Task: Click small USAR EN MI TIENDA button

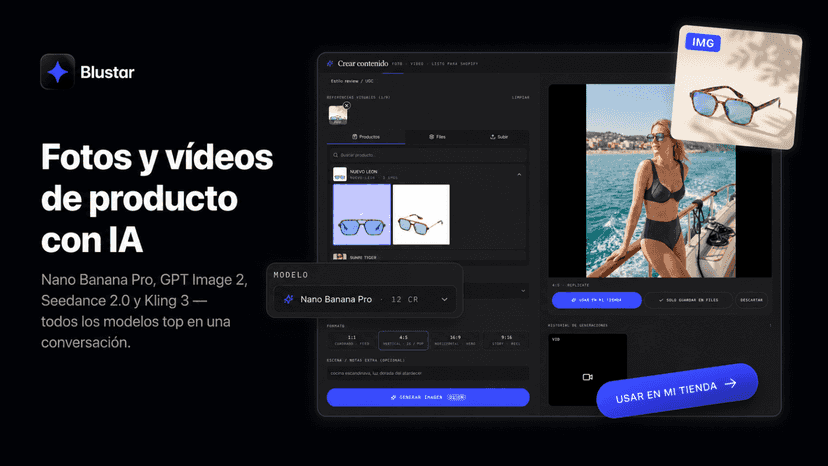Action: (x=597, y=300)
